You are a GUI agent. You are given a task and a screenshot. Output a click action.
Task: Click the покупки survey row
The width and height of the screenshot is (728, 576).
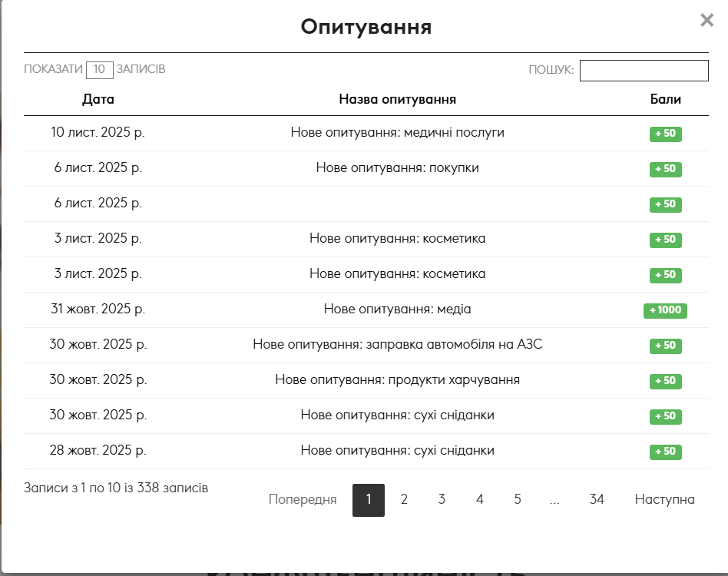pos(397,168)
